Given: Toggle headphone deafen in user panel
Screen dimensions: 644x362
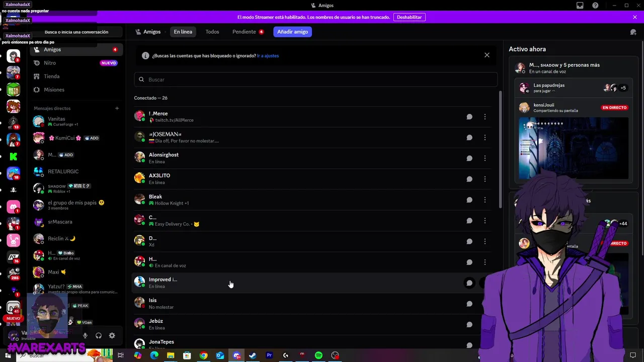Looking at the screenshot, I should [x=99, y=335].
